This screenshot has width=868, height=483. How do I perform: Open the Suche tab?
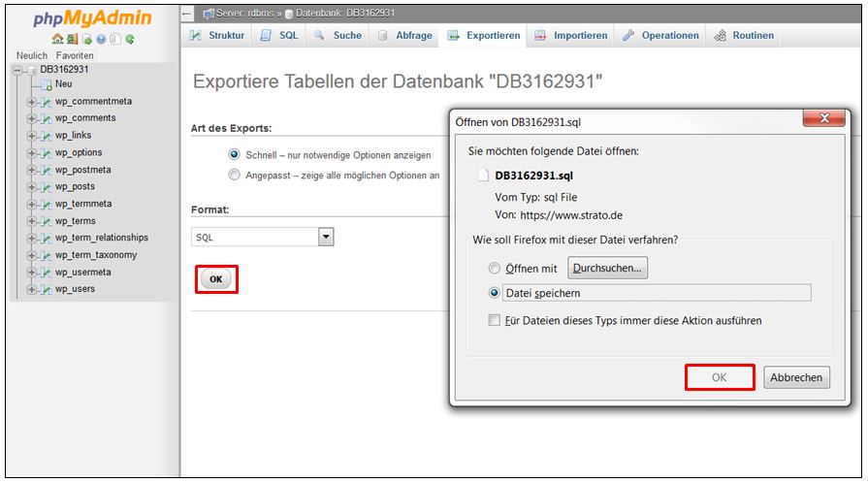click(x=338, y=36)
